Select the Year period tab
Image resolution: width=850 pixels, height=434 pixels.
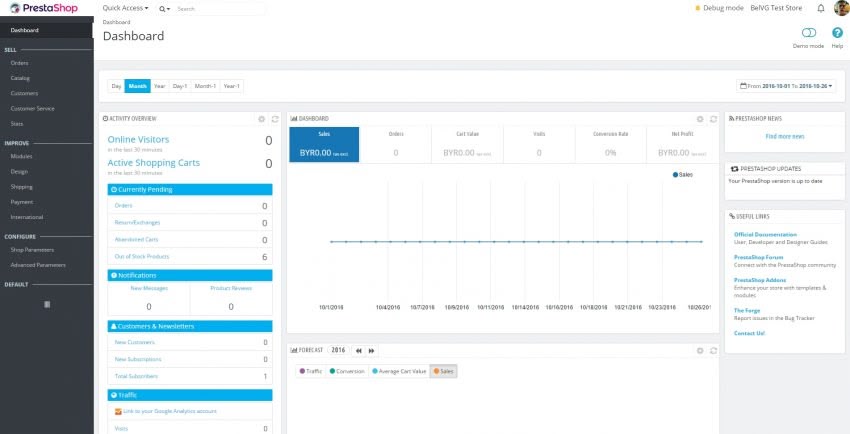pos(159,86)
